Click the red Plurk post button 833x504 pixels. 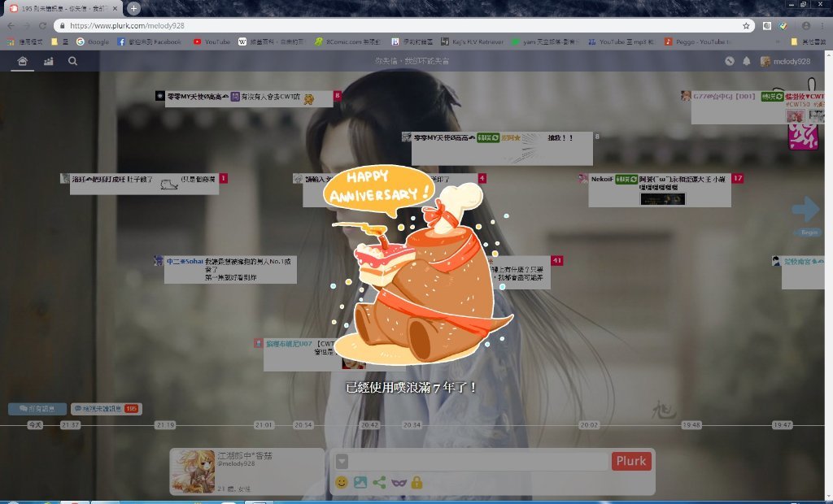point(631,461)
